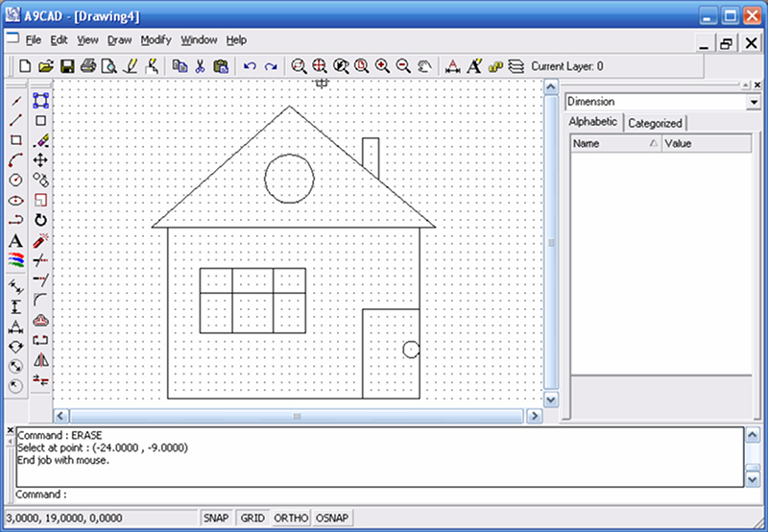Click the Pan hand tool icon
768x532 pixels.
(x=423, y=66)
